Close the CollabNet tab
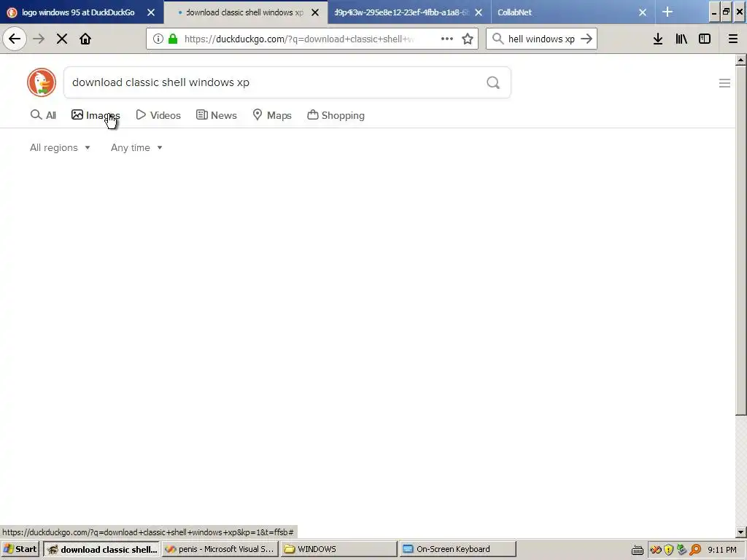This screenshot has width=747, height=560. (643, 12)
